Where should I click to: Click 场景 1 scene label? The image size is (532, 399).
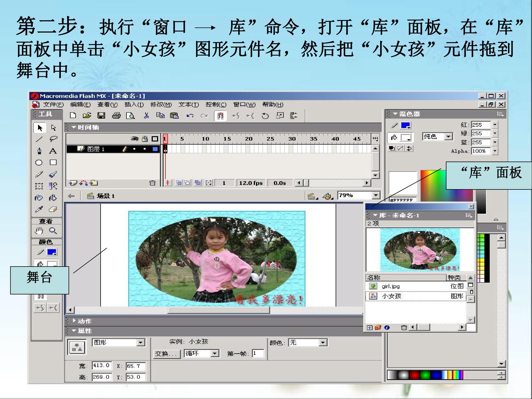point(106,196)
